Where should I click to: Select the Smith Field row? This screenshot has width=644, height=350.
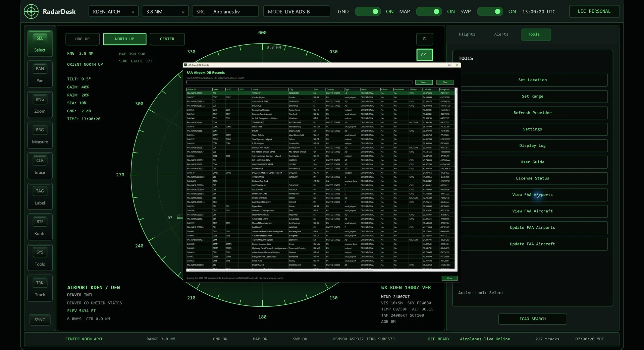tap(321, 261)
